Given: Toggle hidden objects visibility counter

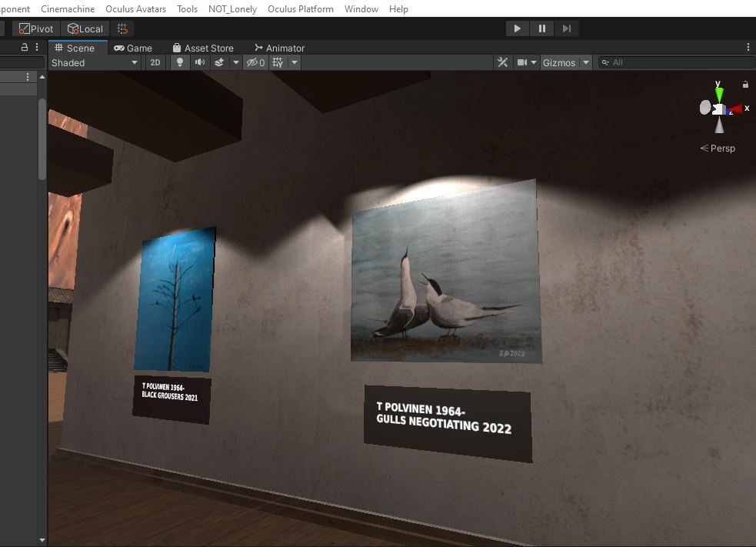Looking at the screenshot, I should (255, 63).
